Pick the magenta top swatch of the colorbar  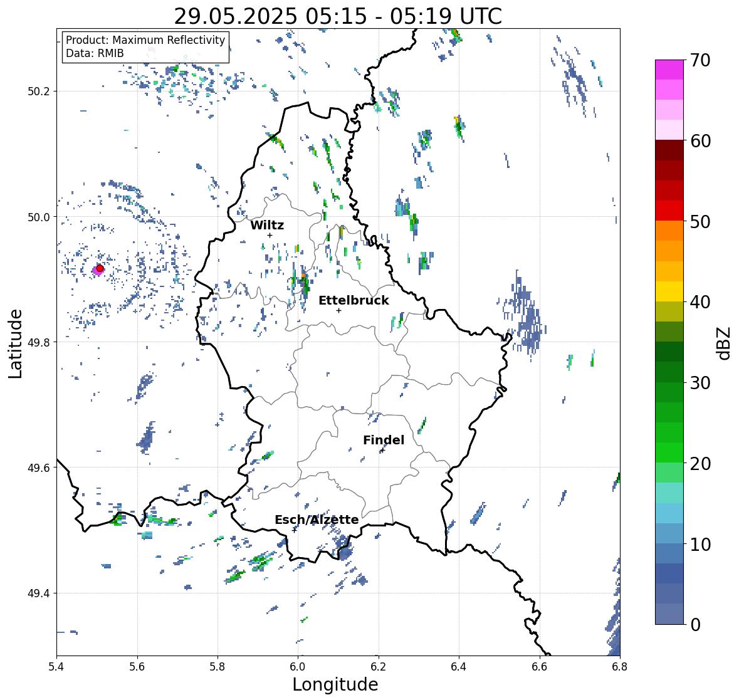pos(669,70)
